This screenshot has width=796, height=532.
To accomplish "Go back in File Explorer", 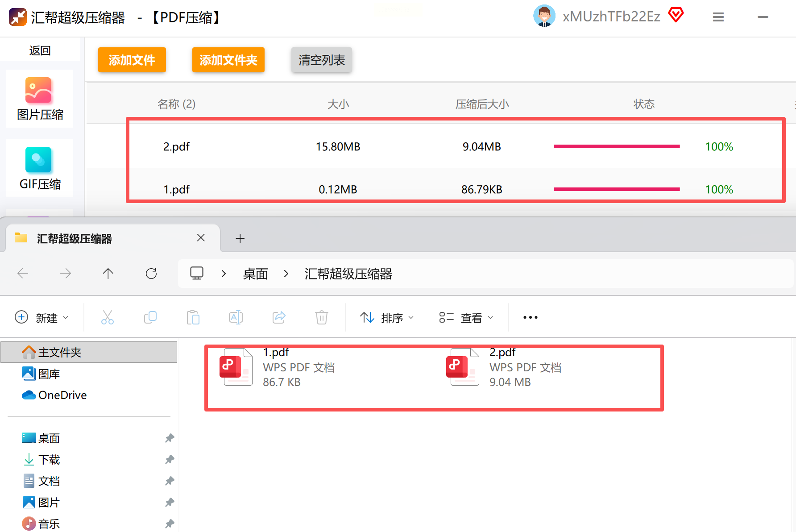I will [23, 273].
